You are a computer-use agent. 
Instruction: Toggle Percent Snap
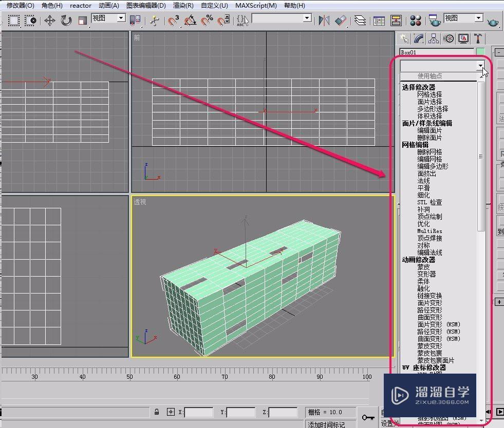(207, 21)
